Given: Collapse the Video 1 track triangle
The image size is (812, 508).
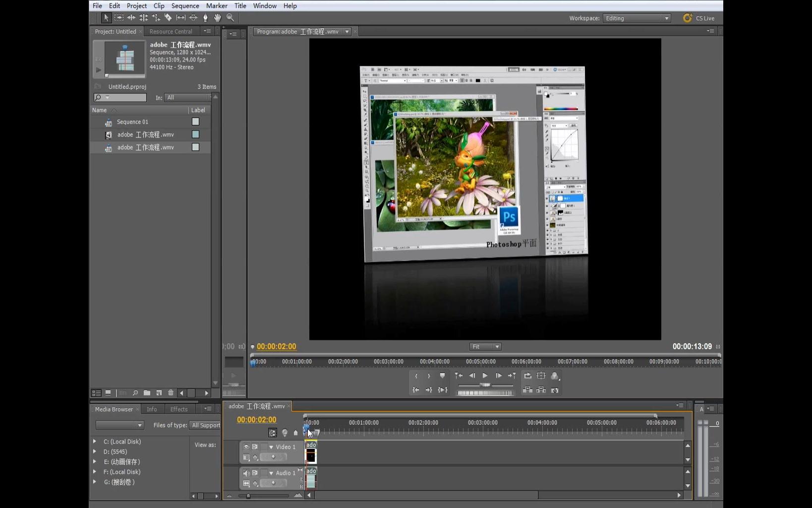Looking at the screenshot, I should (271, 447).
